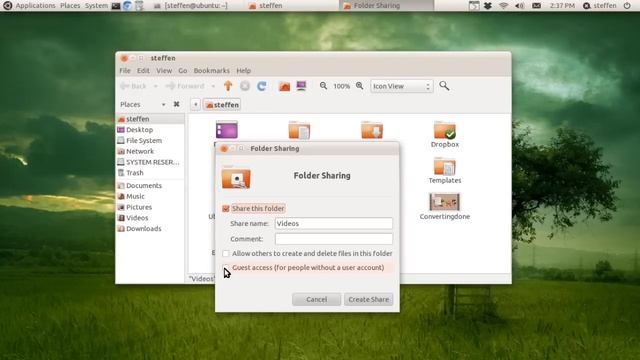Image resolution: width=640 pixels, height=360 pixels.
Task: Click the steffen path bar button
Action: point(222,104)
